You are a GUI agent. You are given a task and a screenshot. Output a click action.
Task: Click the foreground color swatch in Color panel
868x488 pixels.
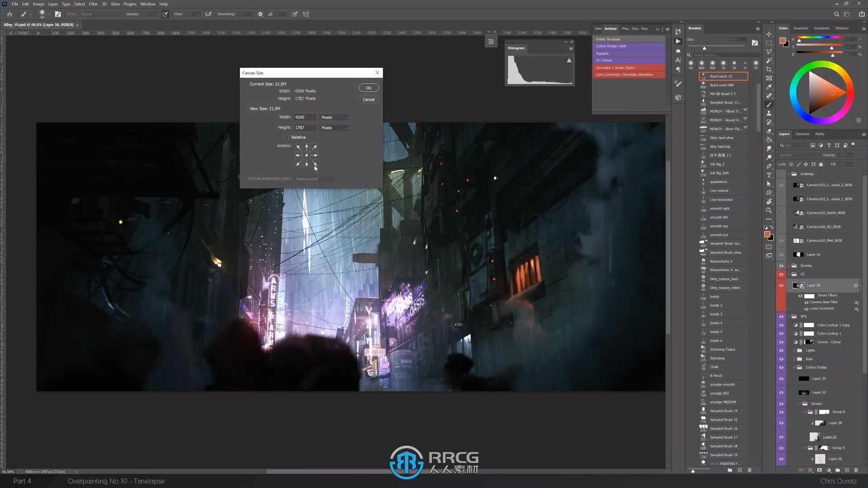click(783, 41)
